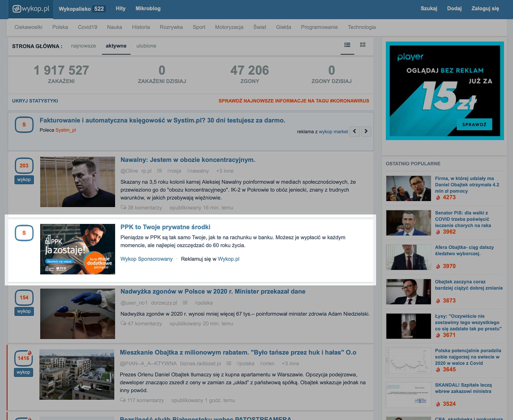
Task: Click SPRAWDŹ button in Player ad
Action: [474, 124]
